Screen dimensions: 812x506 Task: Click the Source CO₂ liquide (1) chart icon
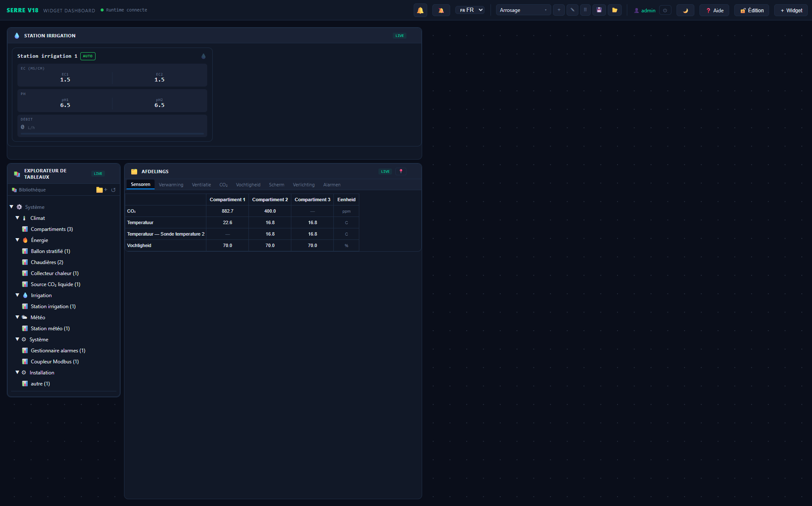pos(25,284)
